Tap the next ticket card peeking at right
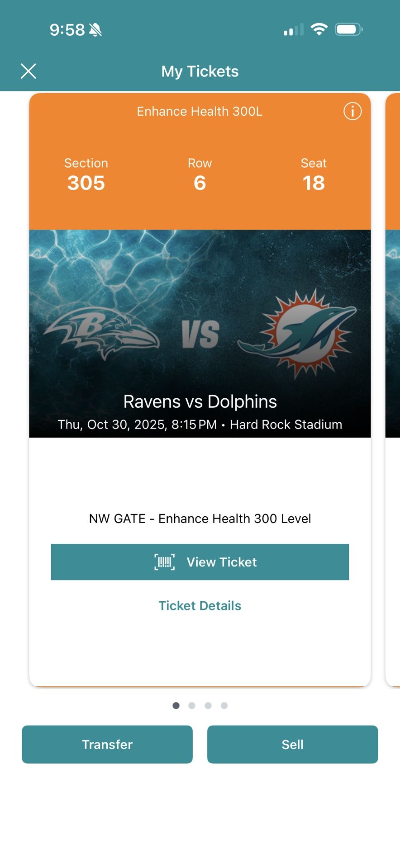 [x=393, y=389]
